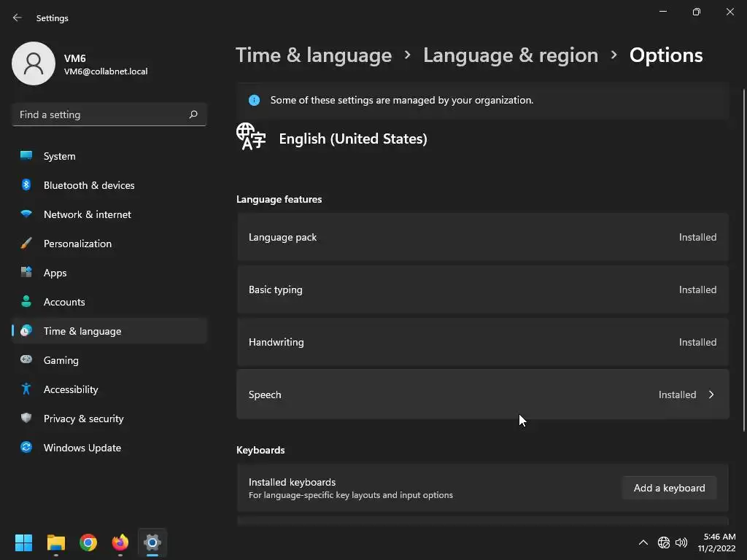Click the VM6 user profile picture
Viewport: 747px width, 560px height.
34,64
